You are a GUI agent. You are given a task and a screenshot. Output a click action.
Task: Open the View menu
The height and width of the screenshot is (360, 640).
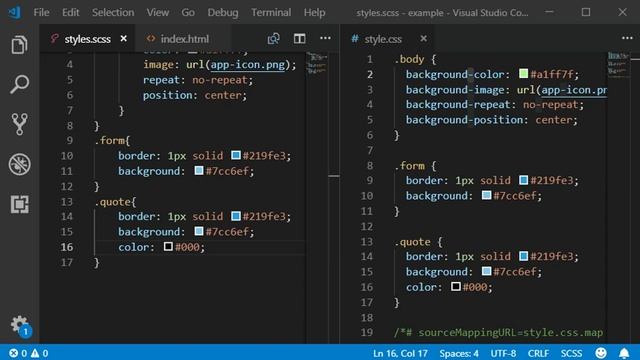(x=158, y=13)
